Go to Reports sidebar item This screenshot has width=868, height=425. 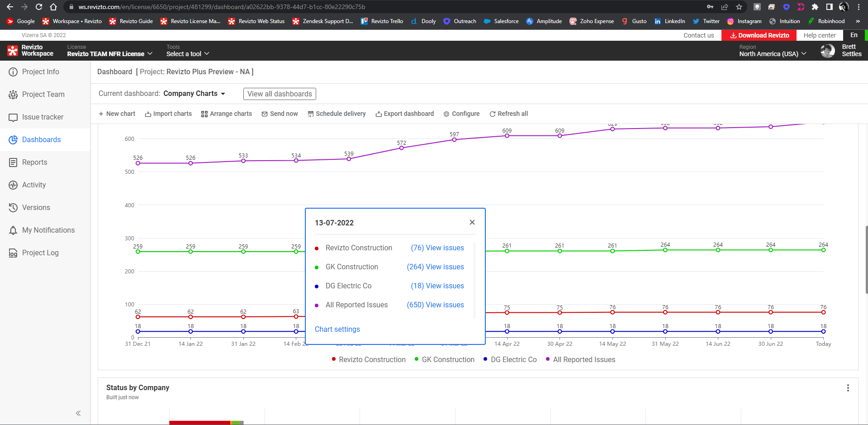(x=34, y=162)
